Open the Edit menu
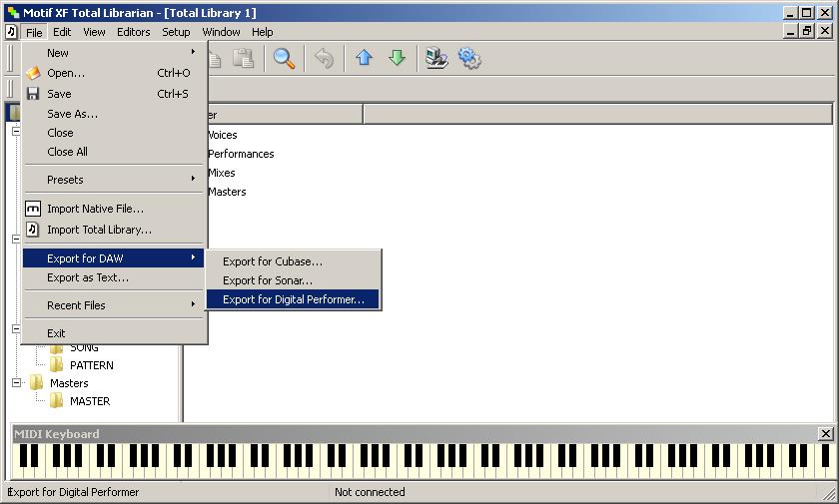Screen dimensions: 839x504 pos(62,32)
